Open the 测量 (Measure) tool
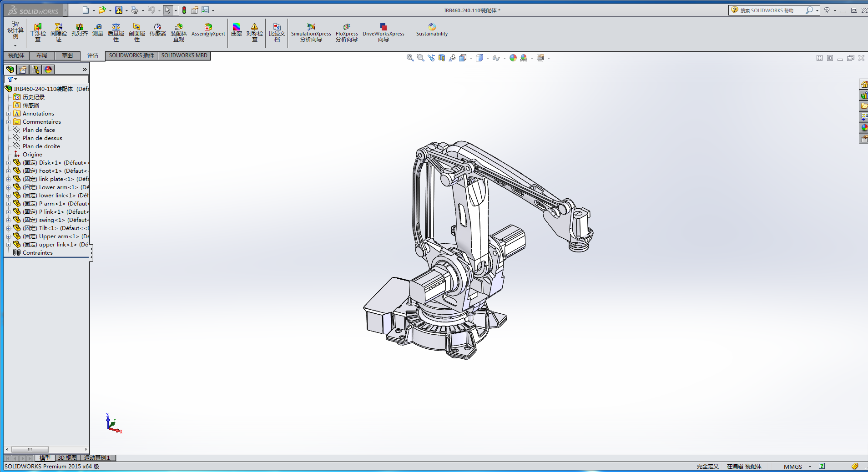Image resolution: width=868 pixels, height=472 pixels. click(98, 32)
